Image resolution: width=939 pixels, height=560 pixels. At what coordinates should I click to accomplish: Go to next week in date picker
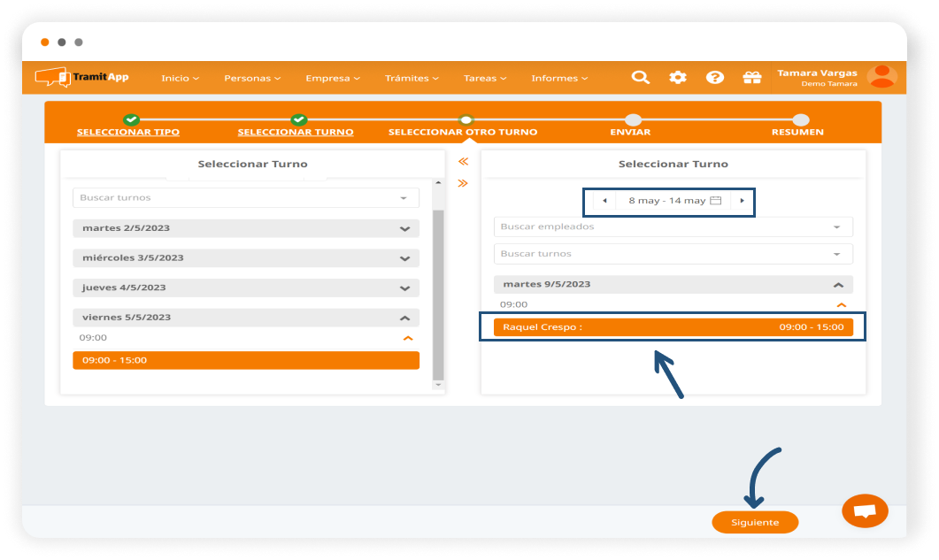(x=742, y=201)
